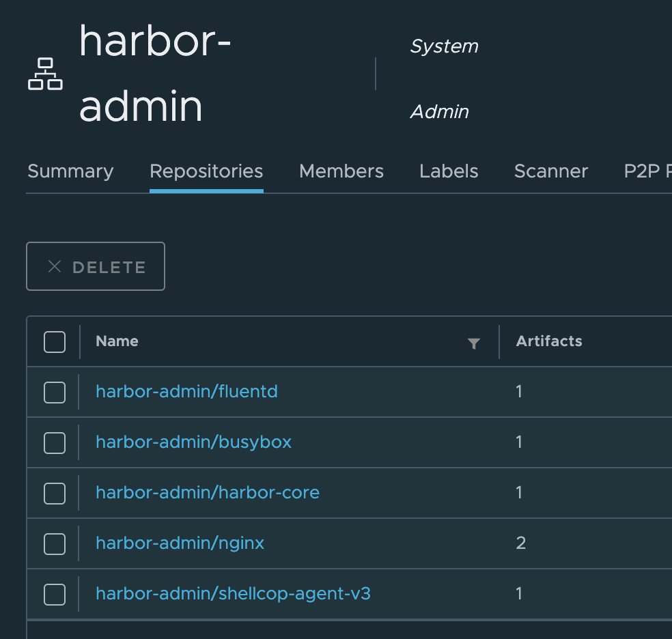The width and height of the screenshot is (672, 639).
Task: Select the shellcop-agent-v3 row checkbox
Action: pyautogui.click(x=55, y=595)
